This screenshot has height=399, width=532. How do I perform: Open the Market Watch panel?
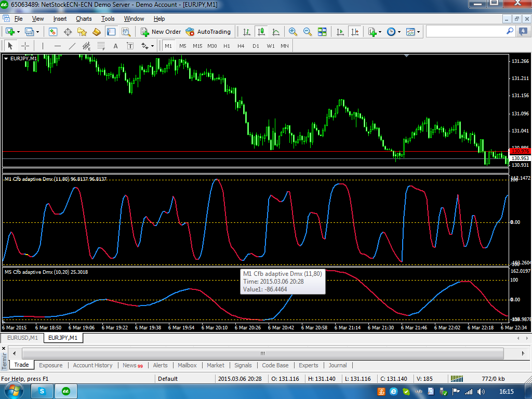pos(53,32)
